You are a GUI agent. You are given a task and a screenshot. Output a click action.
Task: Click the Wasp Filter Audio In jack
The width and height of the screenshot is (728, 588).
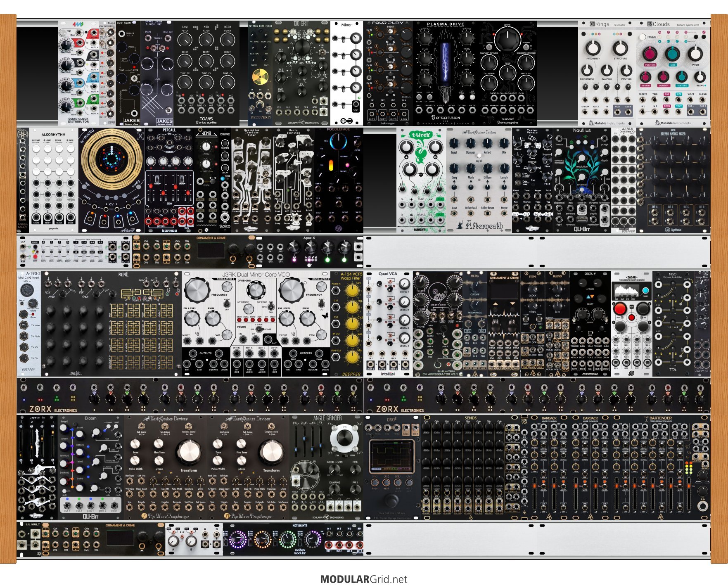click(x=336, y=290)
